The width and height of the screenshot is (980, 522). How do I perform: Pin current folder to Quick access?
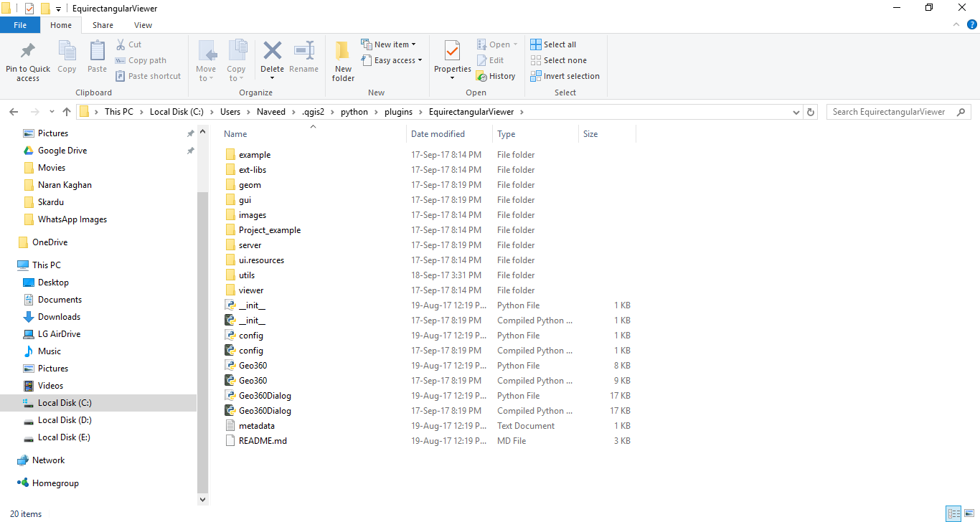[27, 60]
